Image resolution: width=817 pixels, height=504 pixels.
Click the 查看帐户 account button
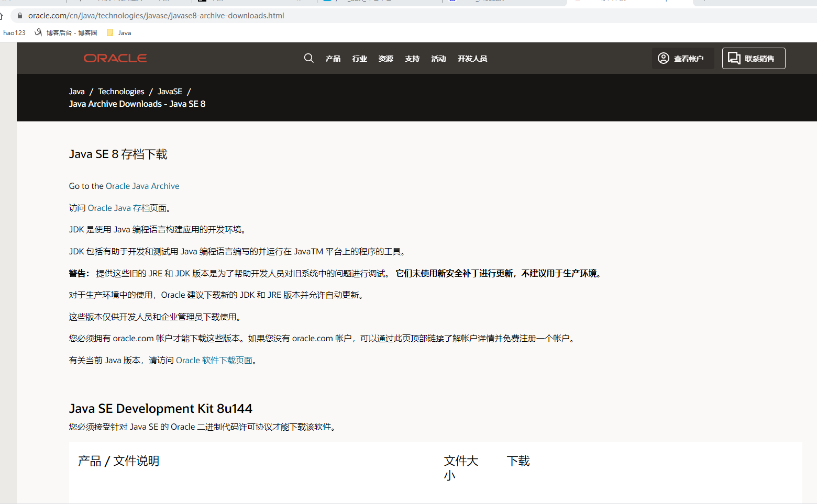[x=683, y=58]
